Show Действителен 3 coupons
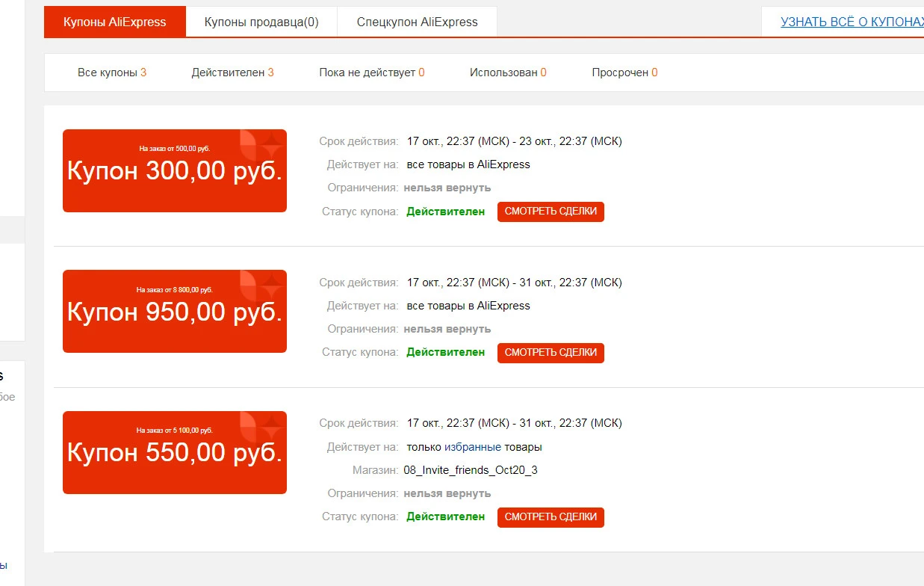The image size is (924, 586). [x=232, y=73]
